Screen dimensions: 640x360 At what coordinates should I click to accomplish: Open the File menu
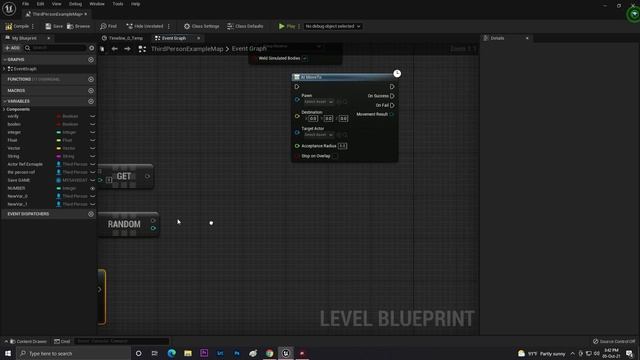25,4
